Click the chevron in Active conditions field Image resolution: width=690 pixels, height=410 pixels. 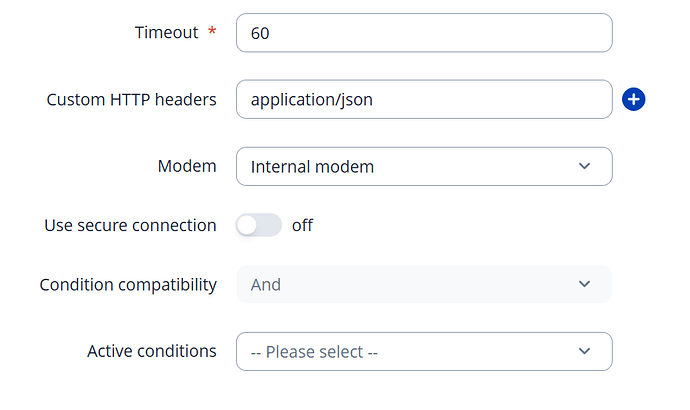click(585, 351)
